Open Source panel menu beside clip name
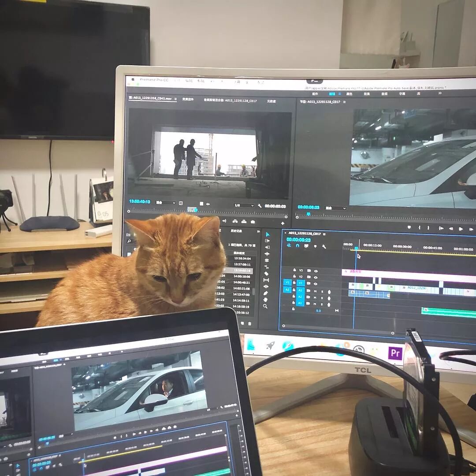Screen dimensions: 476x476 point(175,99)
